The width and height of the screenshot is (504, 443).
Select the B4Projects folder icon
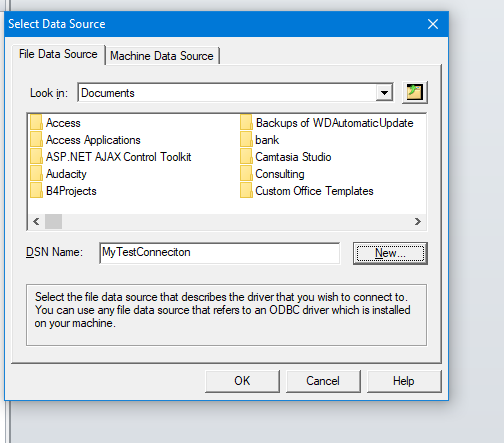[x=36, y=191]
